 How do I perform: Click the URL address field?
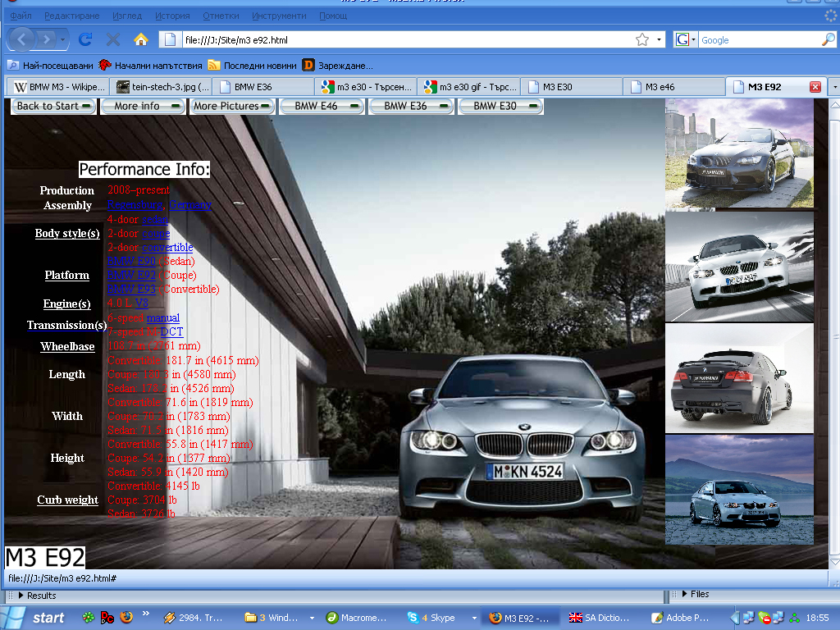(407, 39)
